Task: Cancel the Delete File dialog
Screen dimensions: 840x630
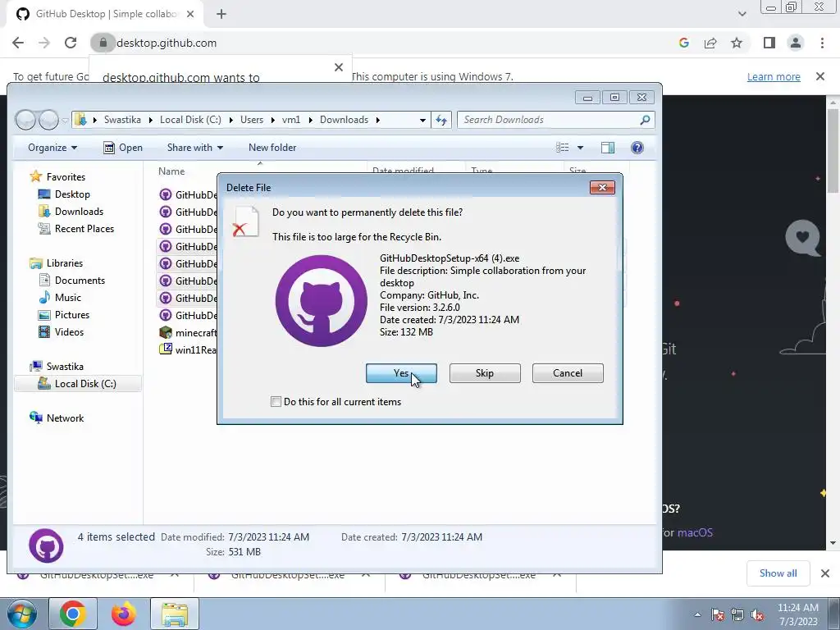Action: pos(568,373)
